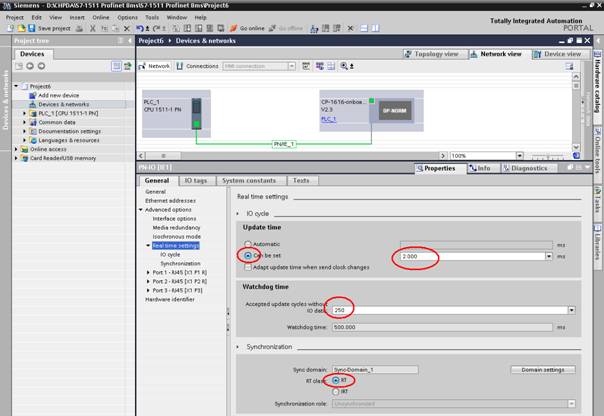The image size is (604, 416).
Task: Open the update time value dropdown
Action: [x=549, y=256]
